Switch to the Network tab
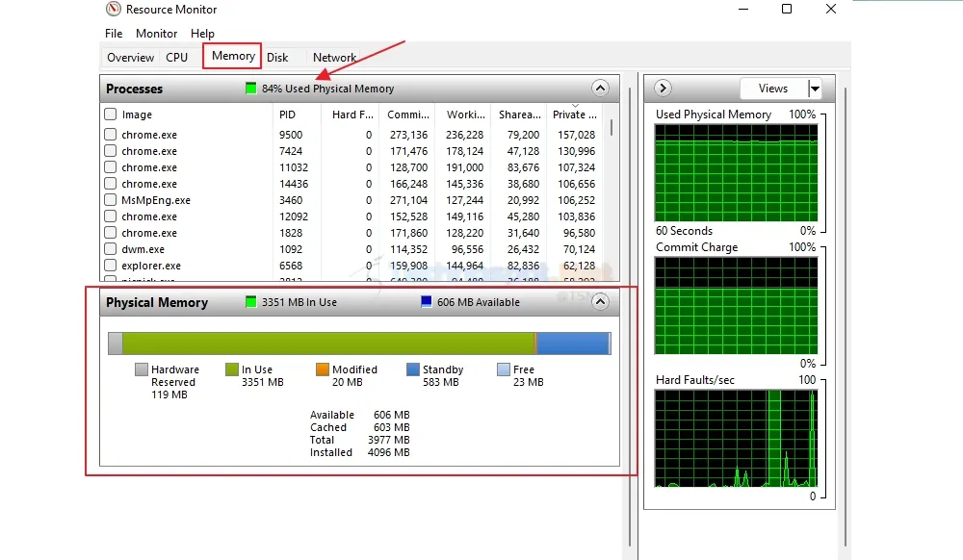 [334, 58]
